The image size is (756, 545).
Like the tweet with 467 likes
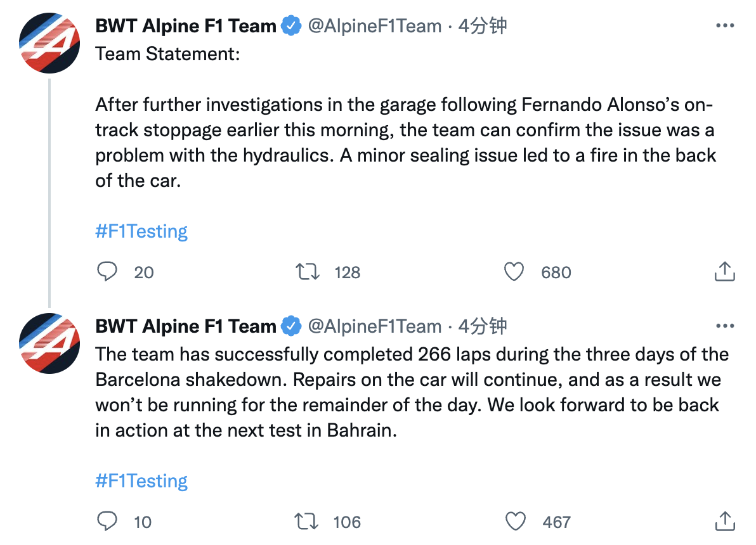coord(515,522)
